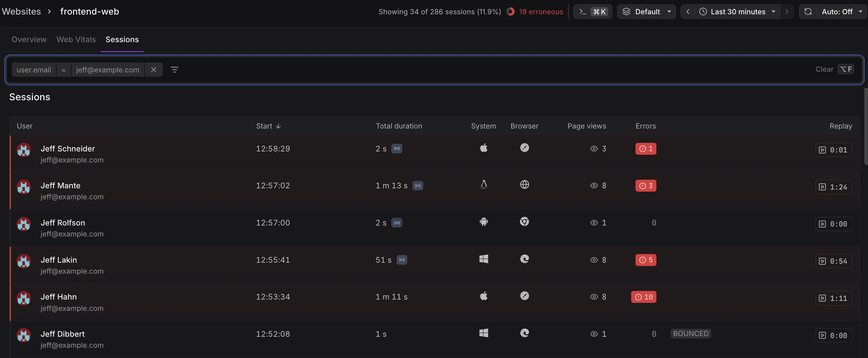Click the Linux system icon for Jeff Mante
This screenshot has width=868, height=358.
coord(484,184)
